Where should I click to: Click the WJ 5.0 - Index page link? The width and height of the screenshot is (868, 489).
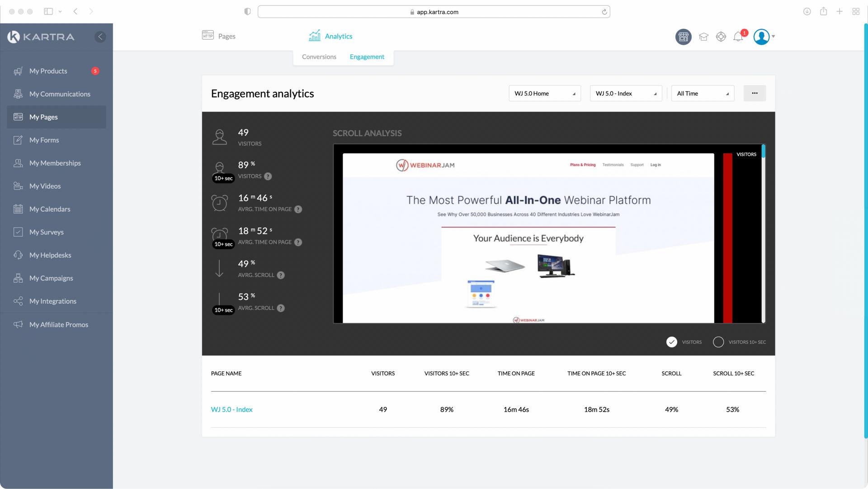231,409
